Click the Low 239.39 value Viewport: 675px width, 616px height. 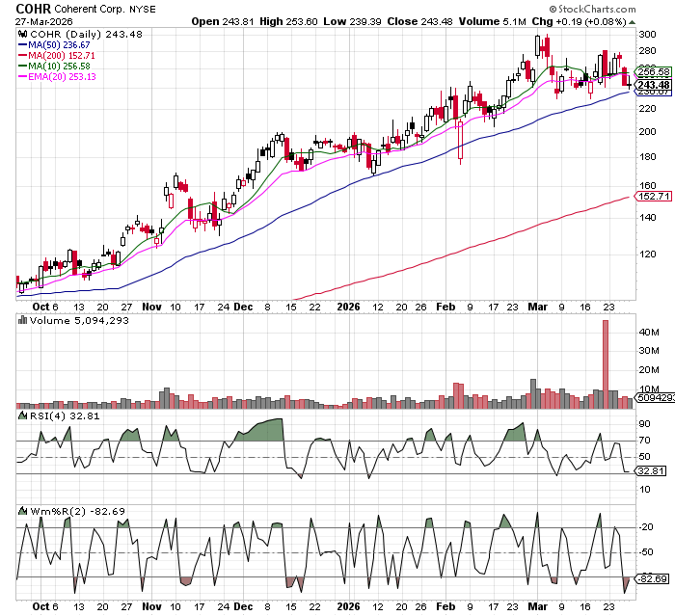pyautogui.click(x=352, y=21)
